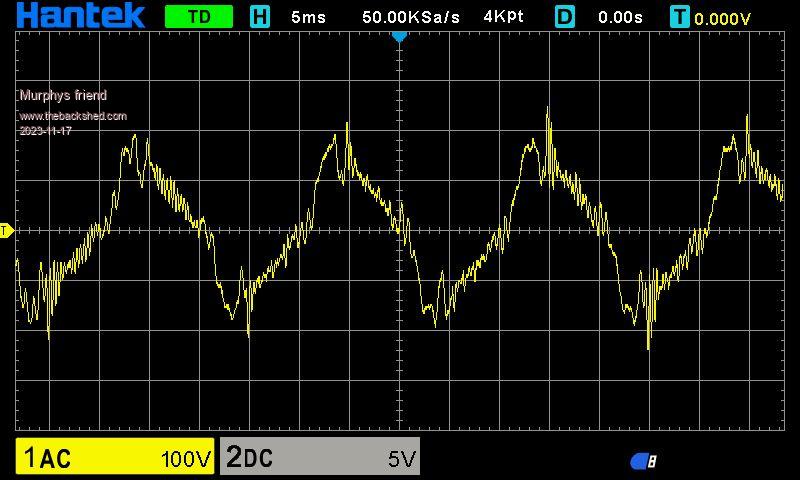The height and width of the screenshot is (480, 800).
Task: Click the 5V scale on channel 2
Action: click(x=401, y=459)
